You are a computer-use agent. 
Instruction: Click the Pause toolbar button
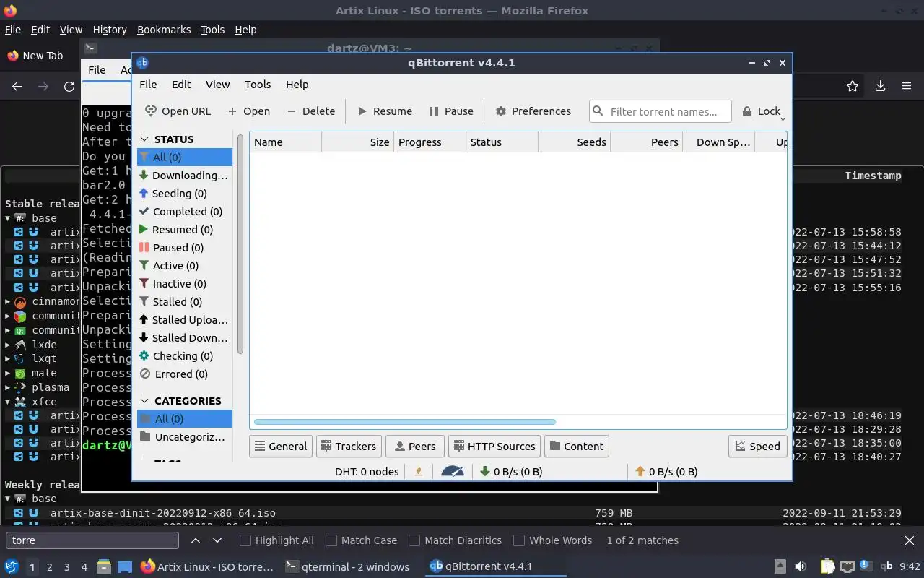point(451,111)
